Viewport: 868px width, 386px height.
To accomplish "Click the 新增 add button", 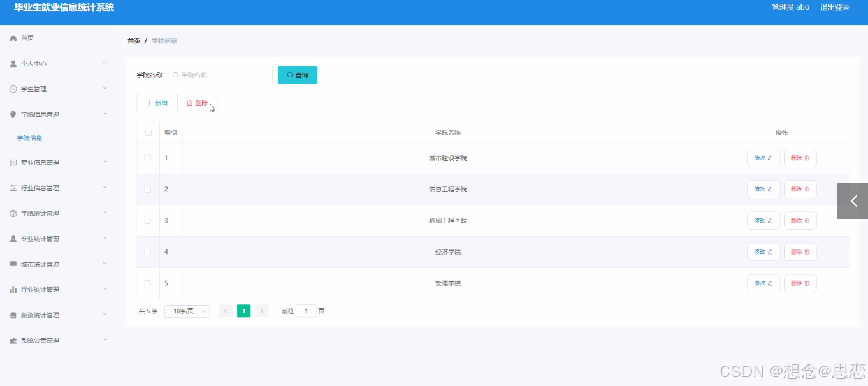I will tap(157, 103).
